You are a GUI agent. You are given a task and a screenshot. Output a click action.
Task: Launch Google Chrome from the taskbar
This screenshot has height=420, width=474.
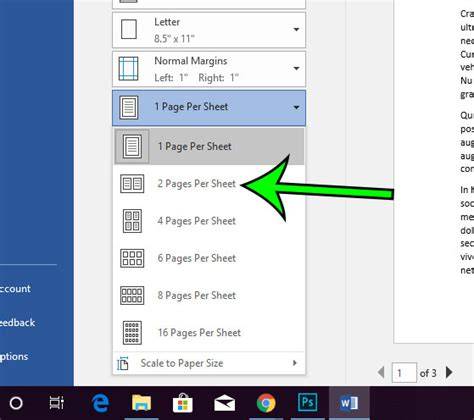[x=266, y=403]
